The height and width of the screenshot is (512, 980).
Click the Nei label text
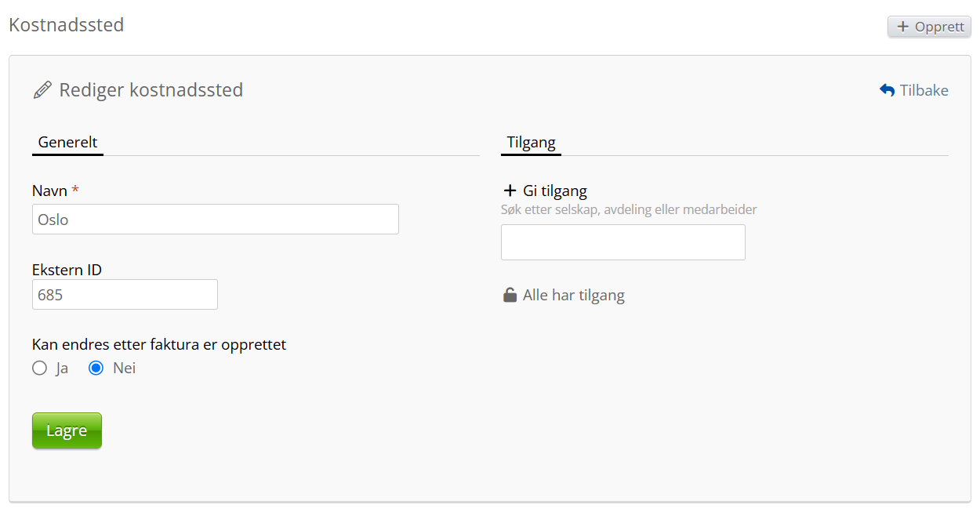click(x=124, y=368)
